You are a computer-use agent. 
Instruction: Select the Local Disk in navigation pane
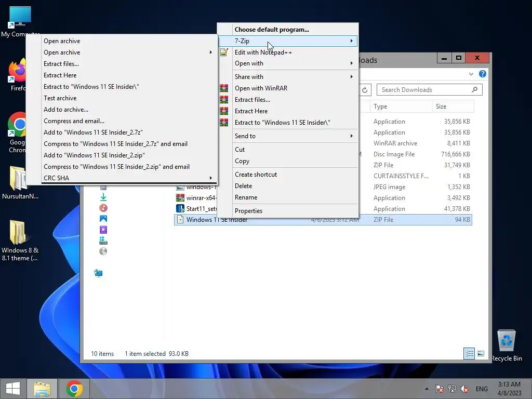[x=103, y=241]
